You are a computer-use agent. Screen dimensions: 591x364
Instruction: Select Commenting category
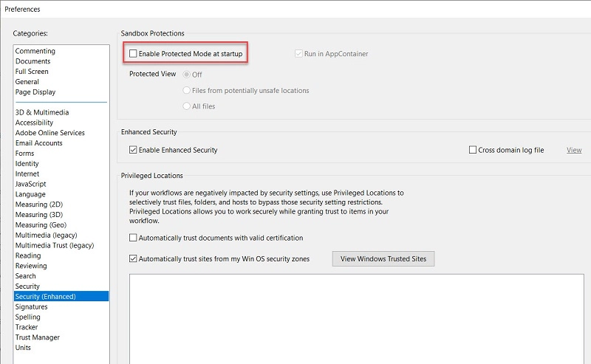tap(35, 51)
